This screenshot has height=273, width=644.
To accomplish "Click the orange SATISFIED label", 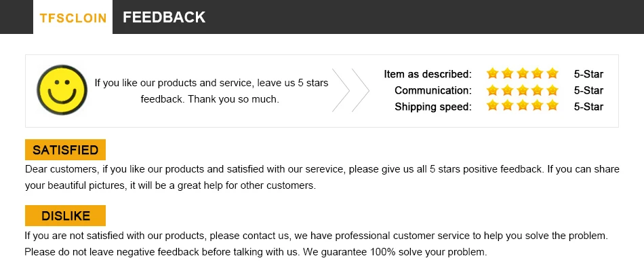I will 65,149.
